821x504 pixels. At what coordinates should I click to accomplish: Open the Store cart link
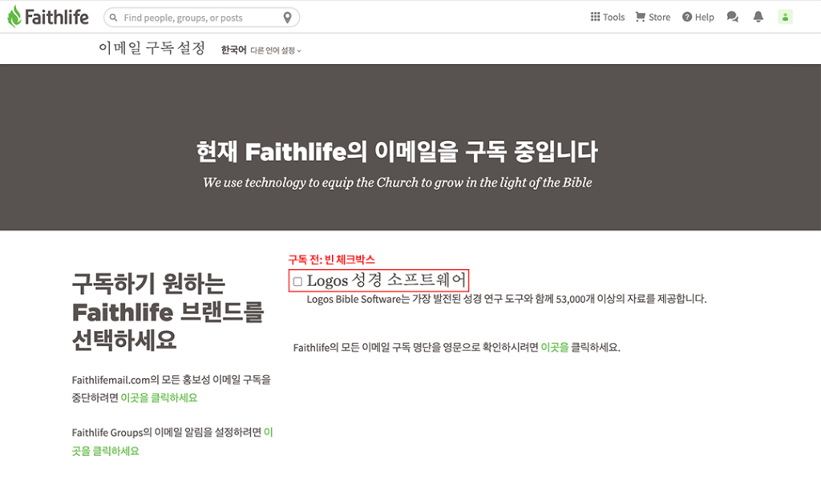click(x=653, y=17)
